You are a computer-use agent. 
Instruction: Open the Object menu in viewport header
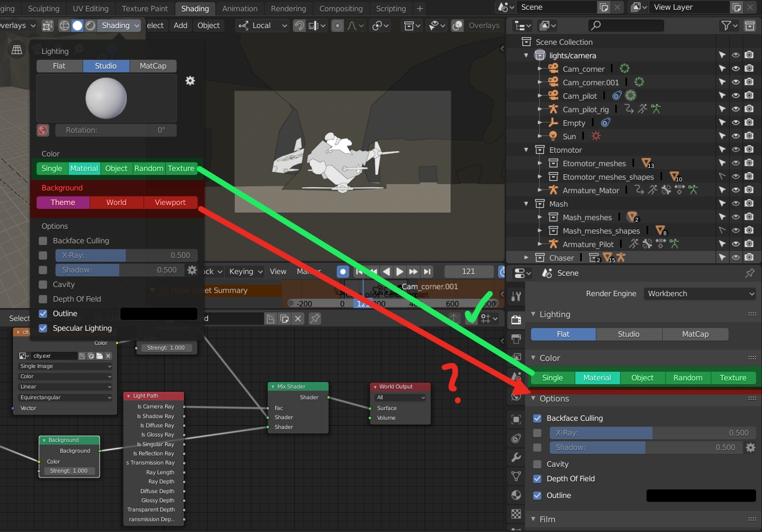coord(208,25)
